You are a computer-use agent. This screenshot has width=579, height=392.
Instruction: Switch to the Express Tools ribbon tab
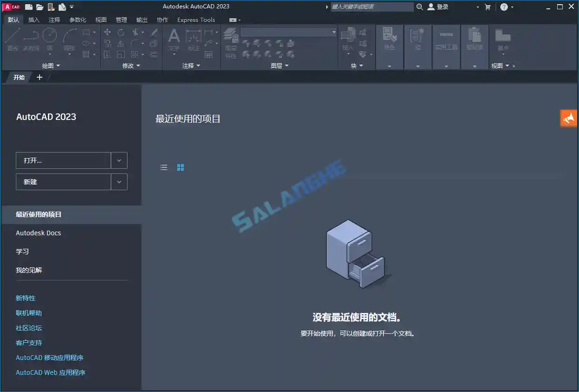pyautogui.click(x=195, y=20)
